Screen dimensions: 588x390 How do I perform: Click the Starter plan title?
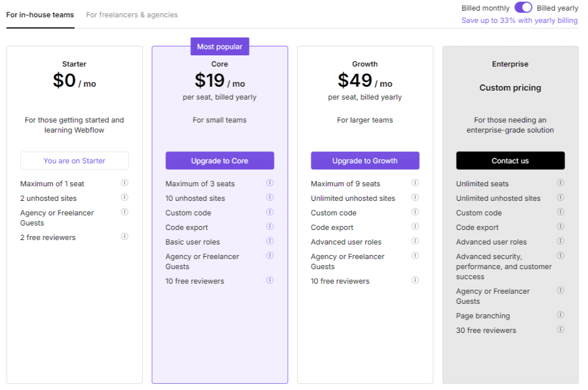74,64
